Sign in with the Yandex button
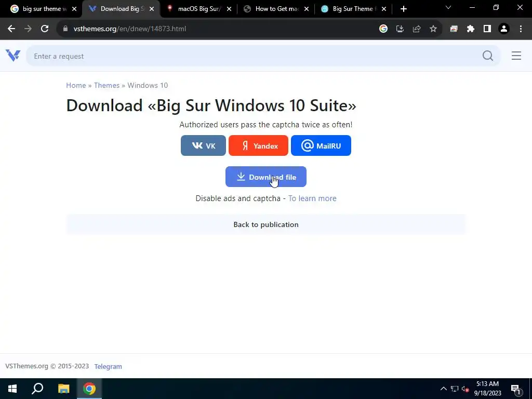Viewport: 532px width, 399px height. tap(258, 145)
